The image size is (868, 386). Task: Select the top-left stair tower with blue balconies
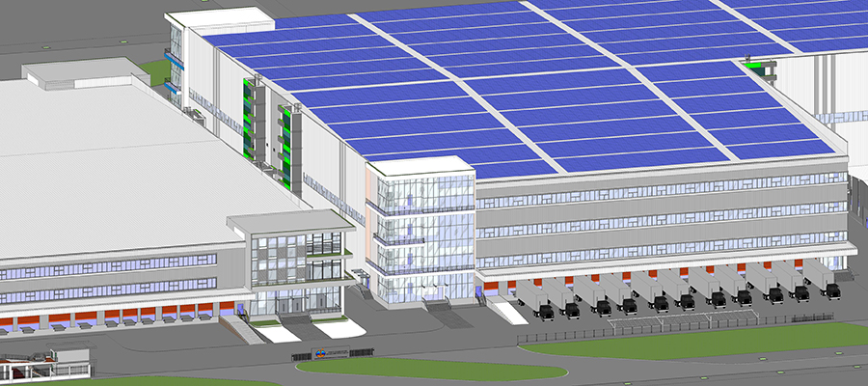tap(175, 58)
